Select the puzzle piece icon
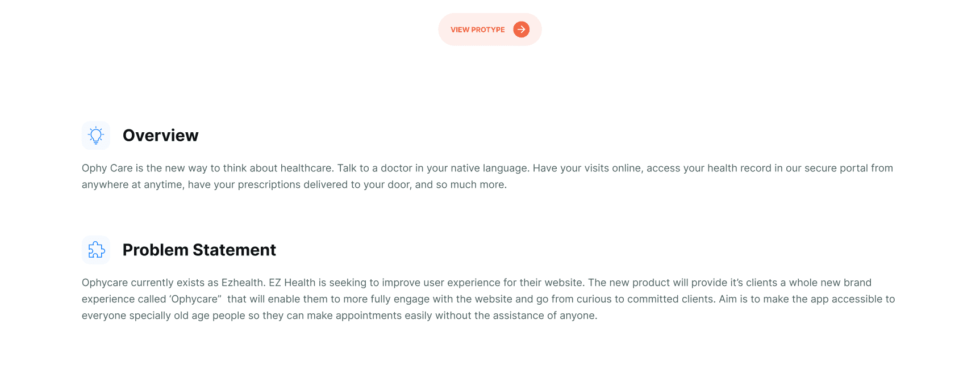This screenshot has height=387, width=980. coord(96,250)
